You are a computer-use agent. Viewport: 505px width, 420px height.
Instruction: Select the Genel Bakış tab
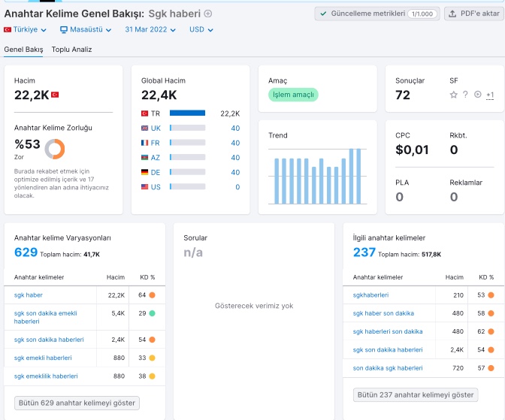click(23, 50)
